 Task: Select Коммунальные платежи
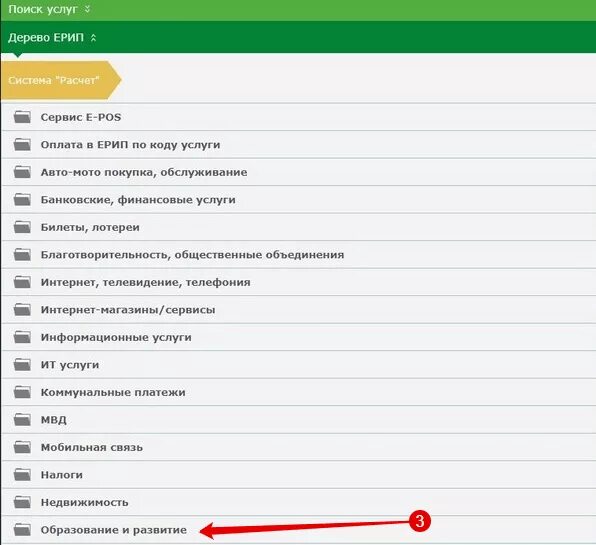coord(113,392)
